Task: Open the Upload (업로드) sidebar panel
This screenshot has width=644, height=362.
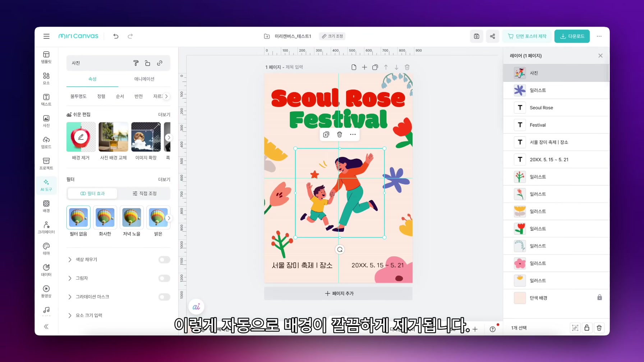Action: (x=46, y=142)
